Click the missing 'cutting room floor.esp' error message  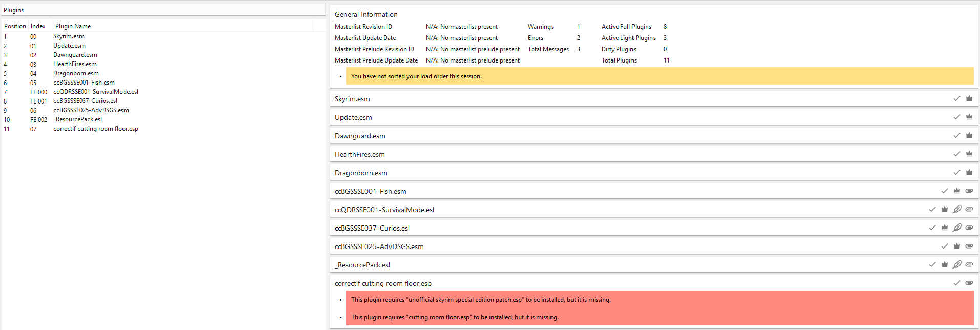pyautogui.click(x=455, y=317)
